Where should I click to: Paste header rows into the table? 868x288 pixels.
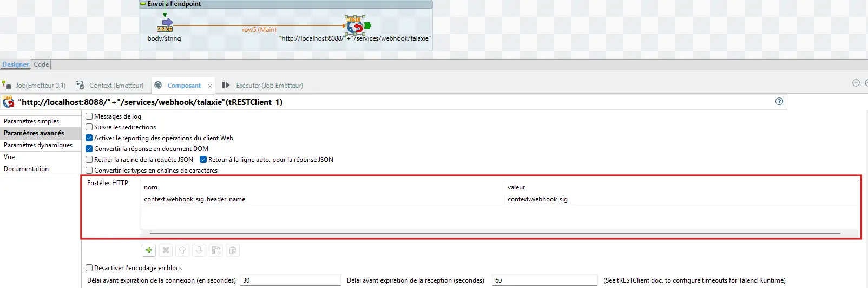pyautogui.click(x=233, y=250)
